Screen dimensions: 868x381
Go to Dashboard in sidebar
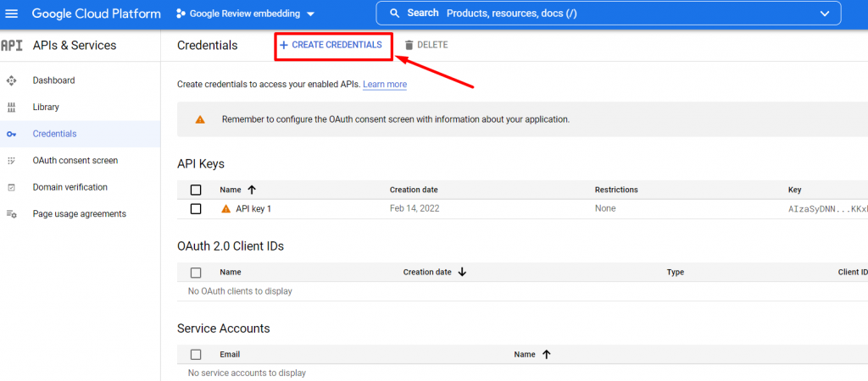tap(53, 80)
